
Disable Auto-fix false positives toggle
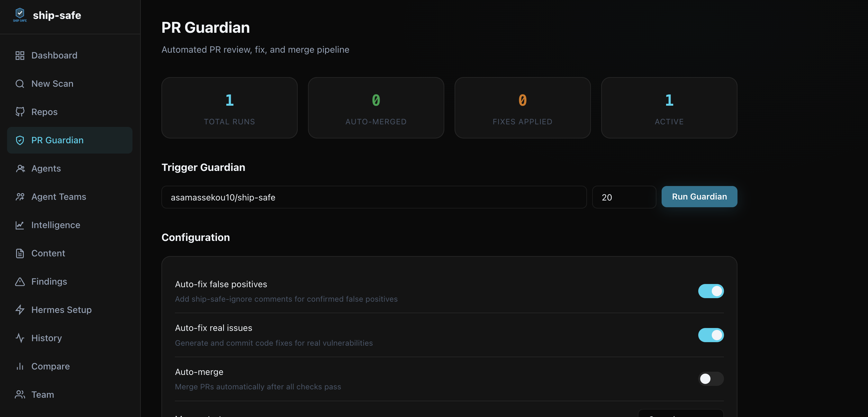coord(711,291)
